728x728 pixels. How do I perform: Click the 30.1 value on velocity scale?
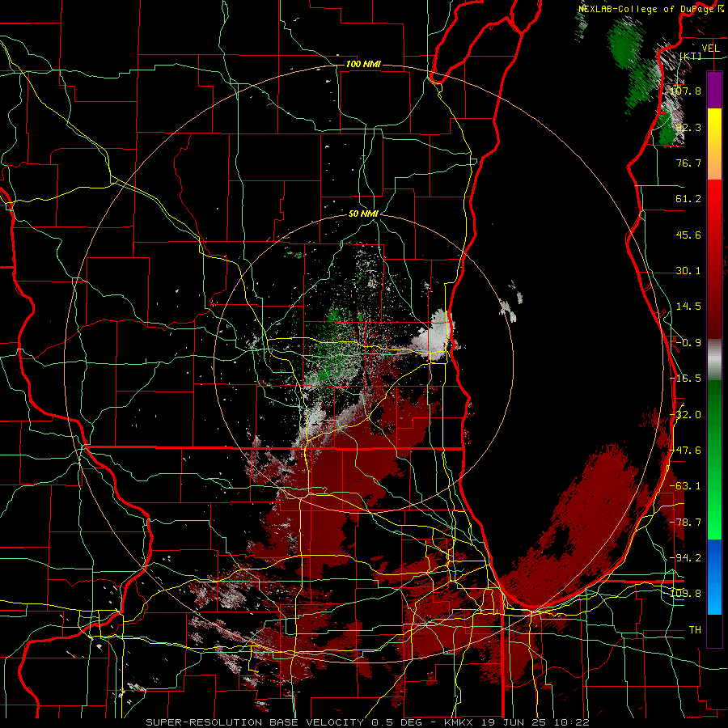(688, 270)
